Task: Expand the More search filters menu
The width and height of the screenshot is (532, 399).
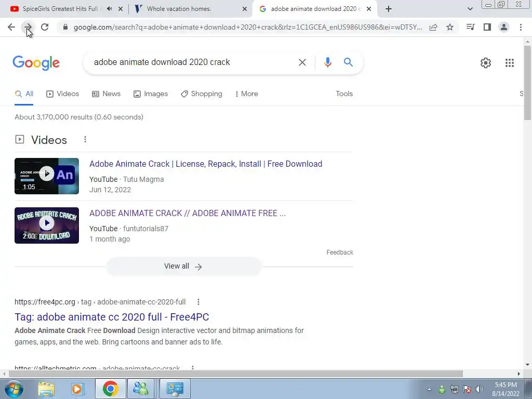Action: tap(246, 94)
